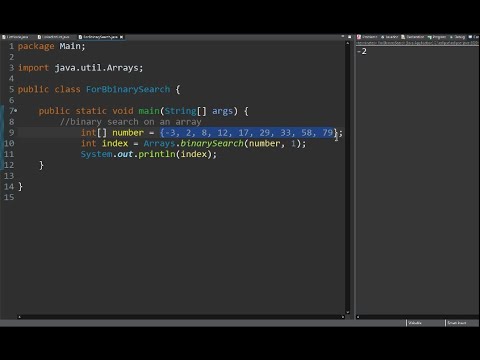Open the Declaration view tab
The height and width of the screenshot is (360, 480).
(413, 37)
